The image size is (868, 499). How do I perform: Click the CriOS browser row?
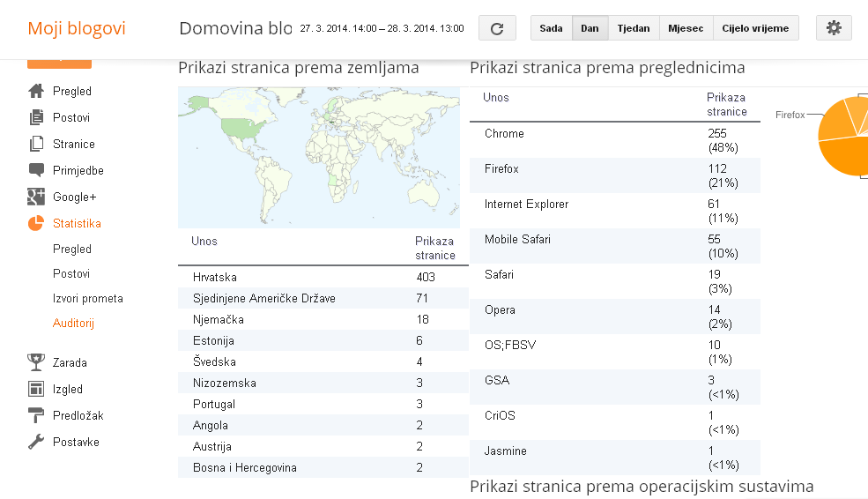click(x=615, y=422)
